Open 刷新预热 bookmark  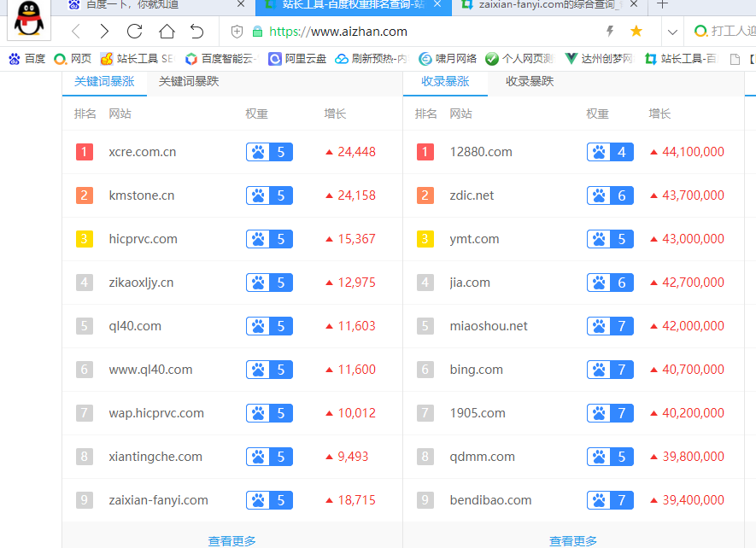pos(371,59)
